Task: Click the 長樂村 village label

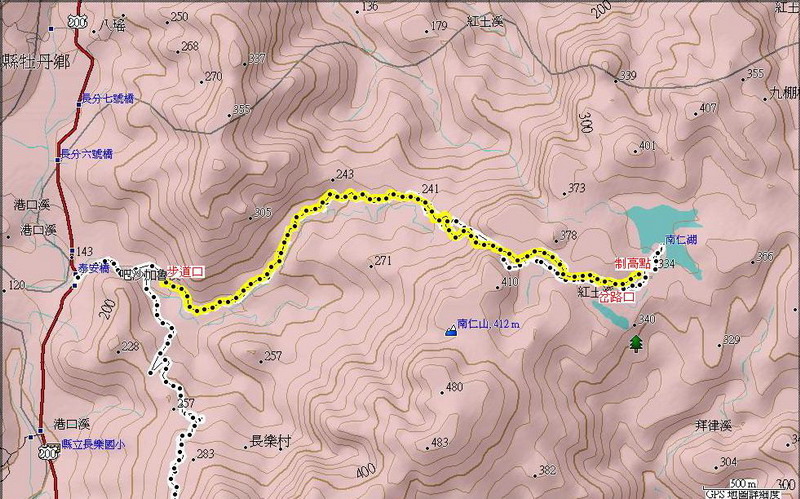Action: click(270, 441)
